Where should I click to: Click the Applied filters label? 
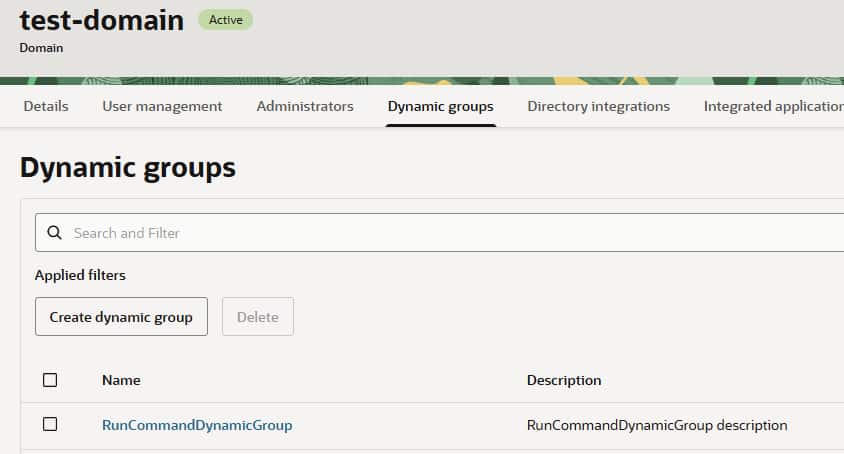pos(80,275)
